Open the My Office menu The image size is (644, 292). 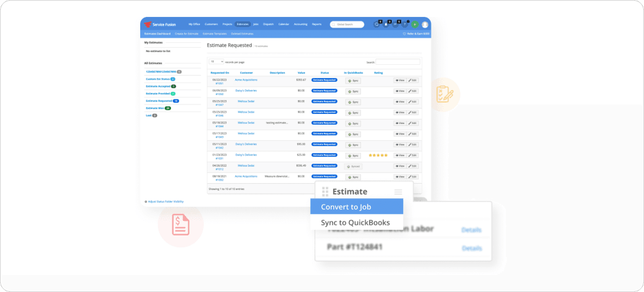[194, 25]
